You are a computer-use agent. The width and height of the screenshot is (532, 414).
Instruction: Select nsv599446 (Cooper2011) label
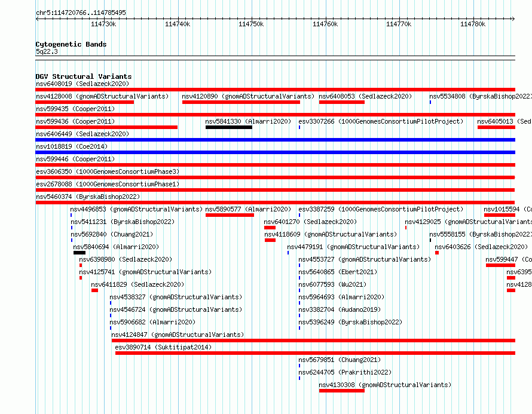[x=75, y=159]
